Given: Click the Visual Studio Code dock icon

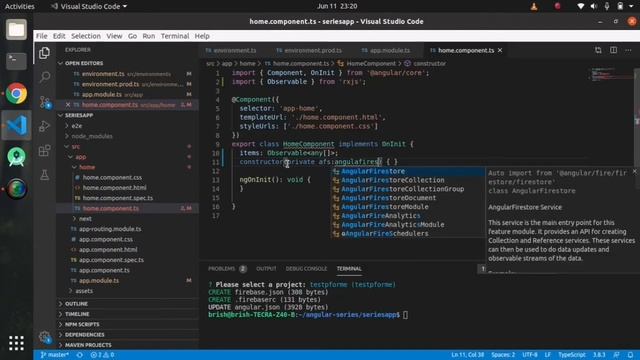Looking at the screenshot, I should click(x=16, y=125).
